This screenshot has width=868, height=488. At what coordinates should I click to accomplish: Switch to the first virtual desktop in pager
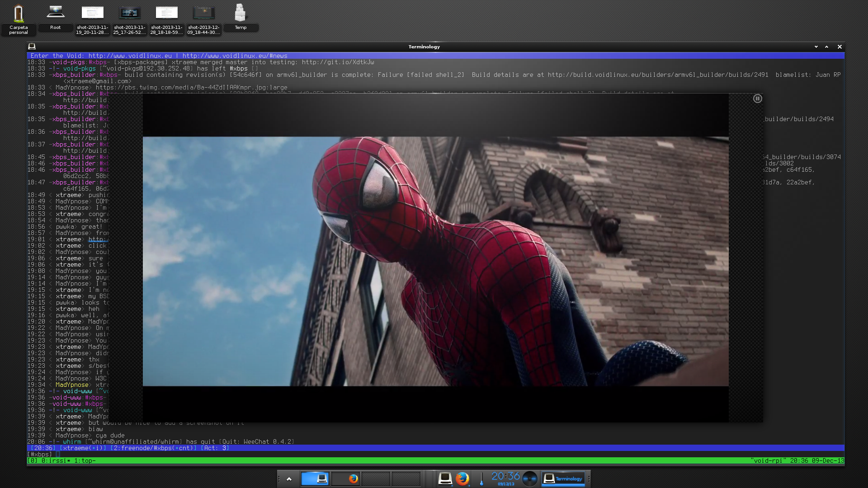pos(315,479)
